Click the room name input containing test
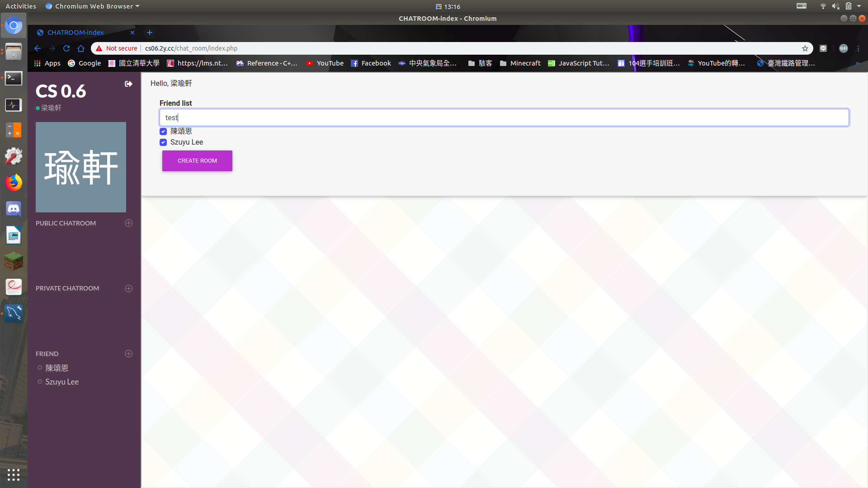Screen dimensions: 868x488 (x=504, y=117)
